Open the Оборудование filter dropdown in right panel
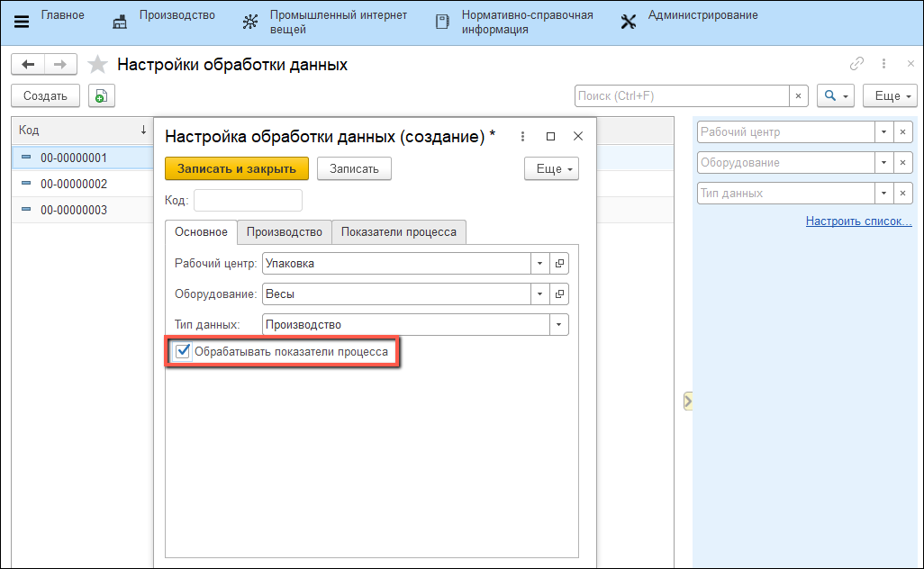 point(883,163)
